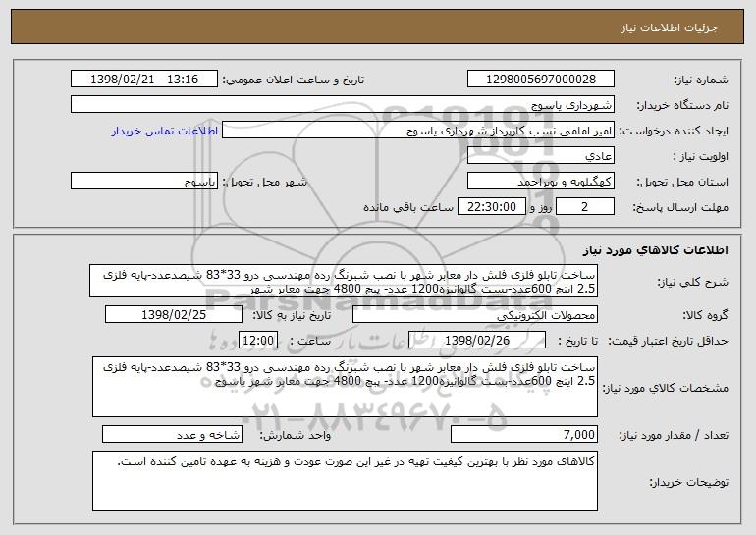Click the ساعت باقی مانده text
Screen dimensions: 756x535
408,207
